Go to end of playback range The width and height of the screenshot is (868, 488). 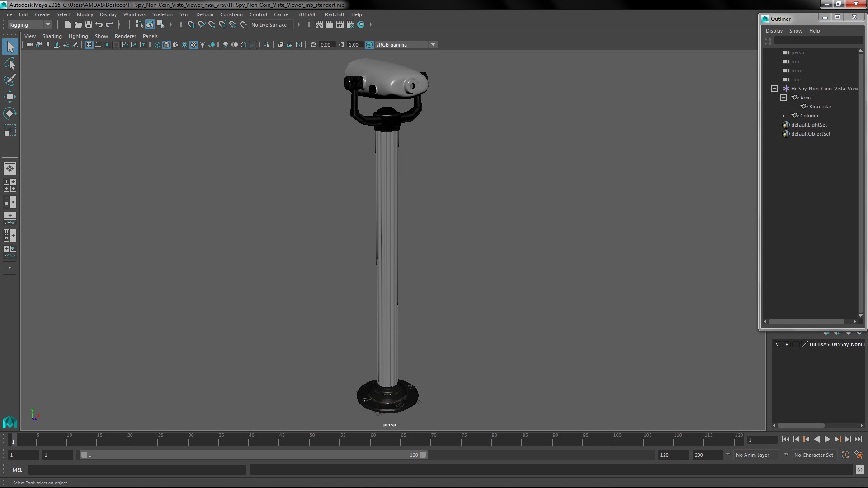point(858,439)
